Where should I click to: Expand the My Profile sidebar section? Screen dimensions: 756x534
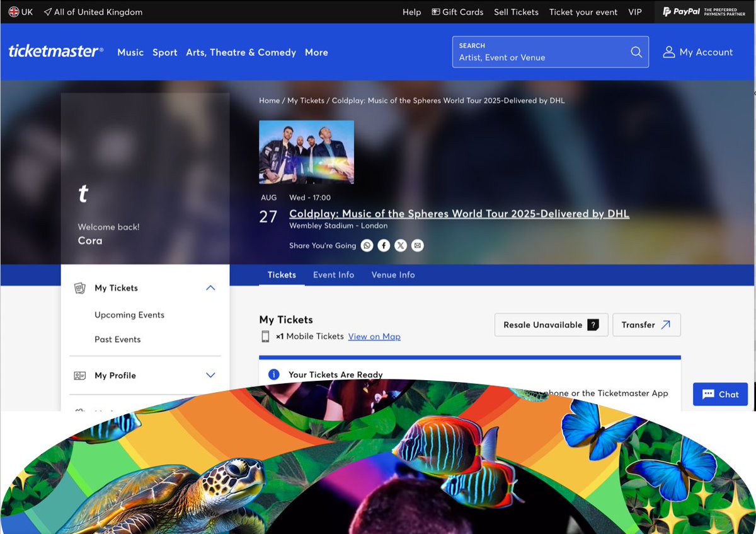click(x=210, y=376)
